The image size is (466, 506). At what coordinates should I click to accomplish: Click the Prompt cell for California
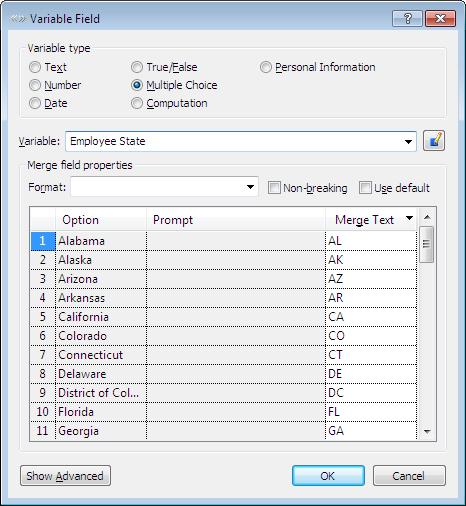(x=236, y=317)
